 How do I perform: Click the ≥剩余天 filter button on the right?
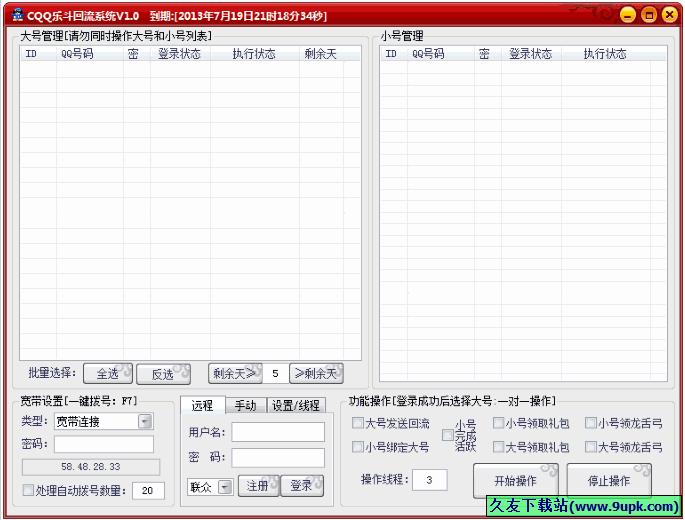(x=316, y=374)
